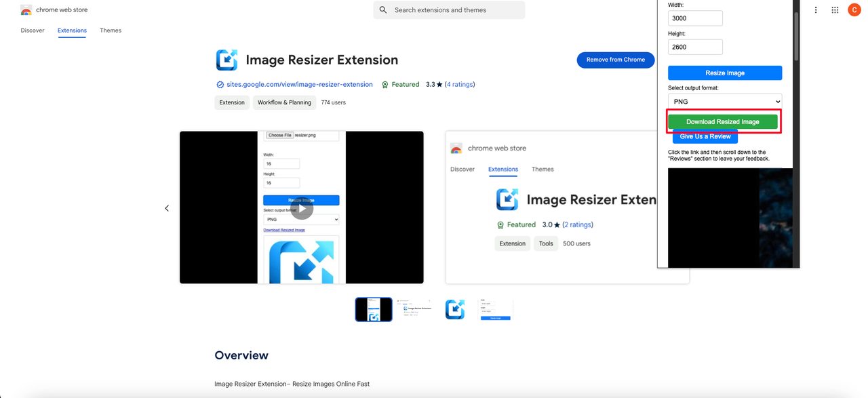Open the PNG output format dropdown

coord(725,101)
